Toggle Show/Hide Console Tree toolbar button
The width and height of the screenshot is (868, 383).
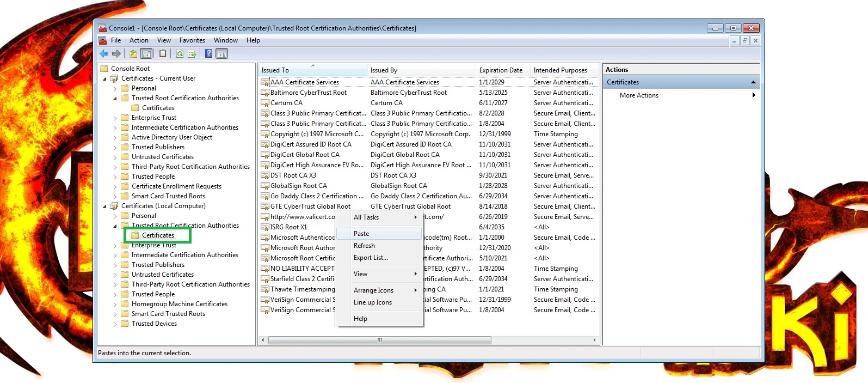(146, 53)
